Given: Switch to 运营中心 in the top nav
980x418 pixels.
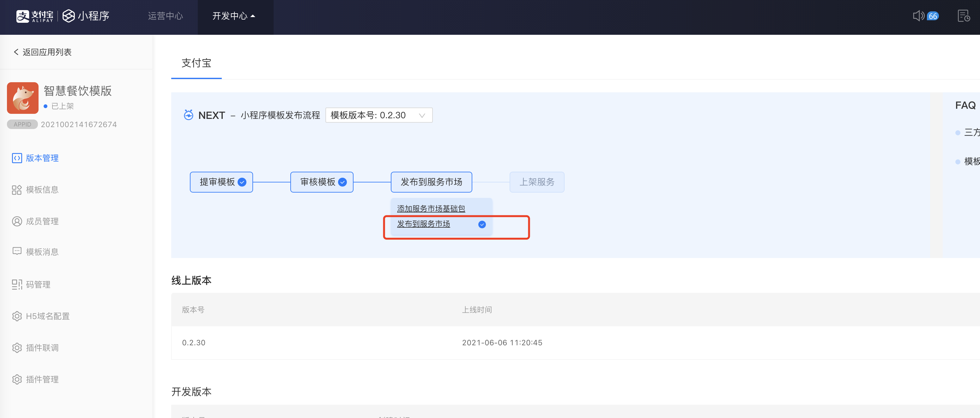Looking at the screenshot, I should (166, 16).
